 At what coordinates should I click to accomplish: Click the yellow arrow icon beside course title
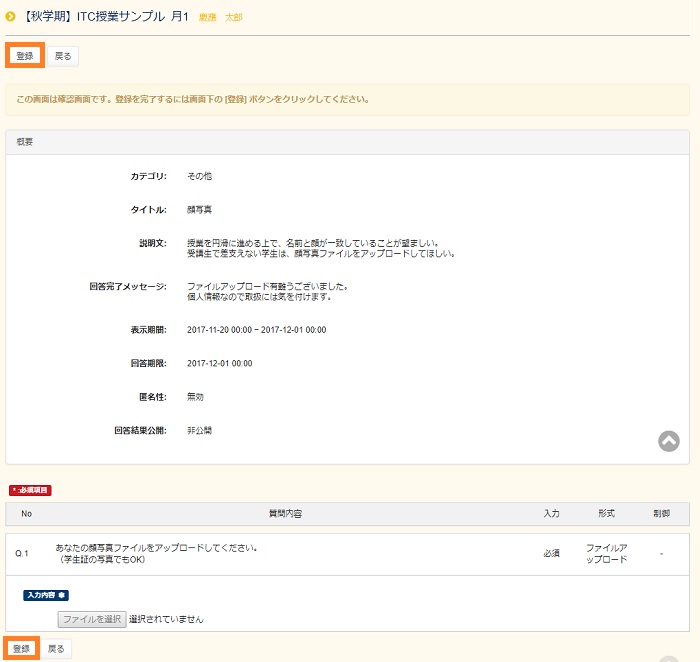(x=11, y=17)
